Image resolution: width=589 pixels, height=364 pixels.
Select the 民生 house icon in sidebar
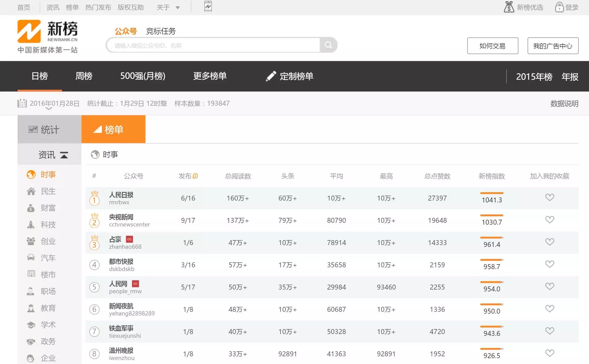pos(31,191)
